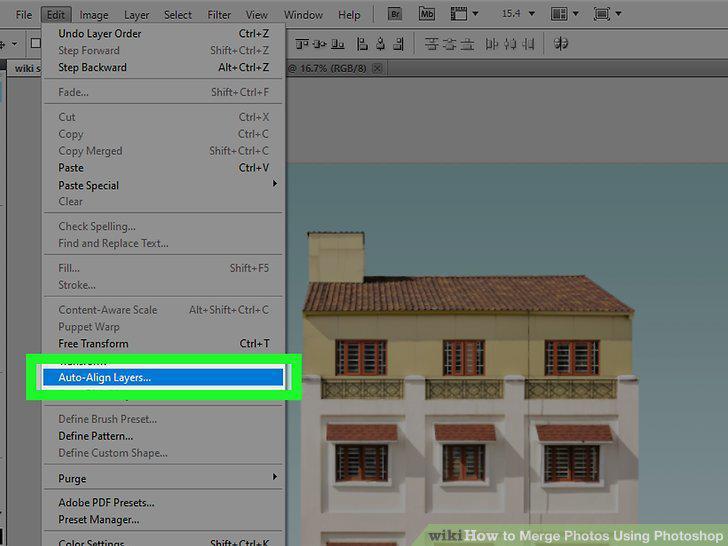Click the Copy Merged entry
Viewport: 728px width, 546px height.
coord(164,151)
